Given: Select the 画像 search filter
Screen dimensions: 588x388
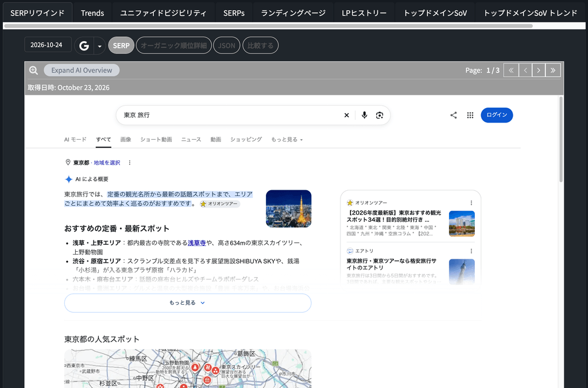Looking at the screenshot, I should click(x=126, y=140).
